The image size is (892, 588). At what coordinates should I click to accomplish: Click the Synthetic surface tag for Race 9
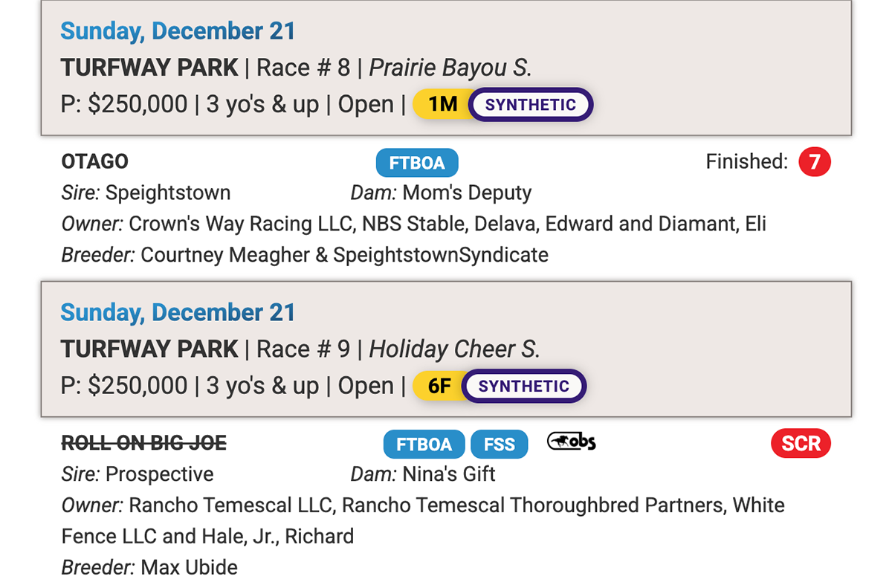tap(524, 387)
